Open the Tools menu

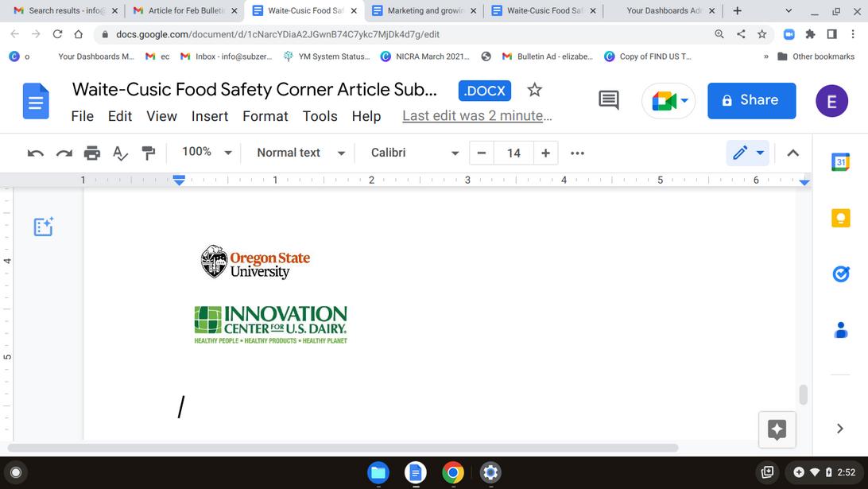click(x=320, y=116)
